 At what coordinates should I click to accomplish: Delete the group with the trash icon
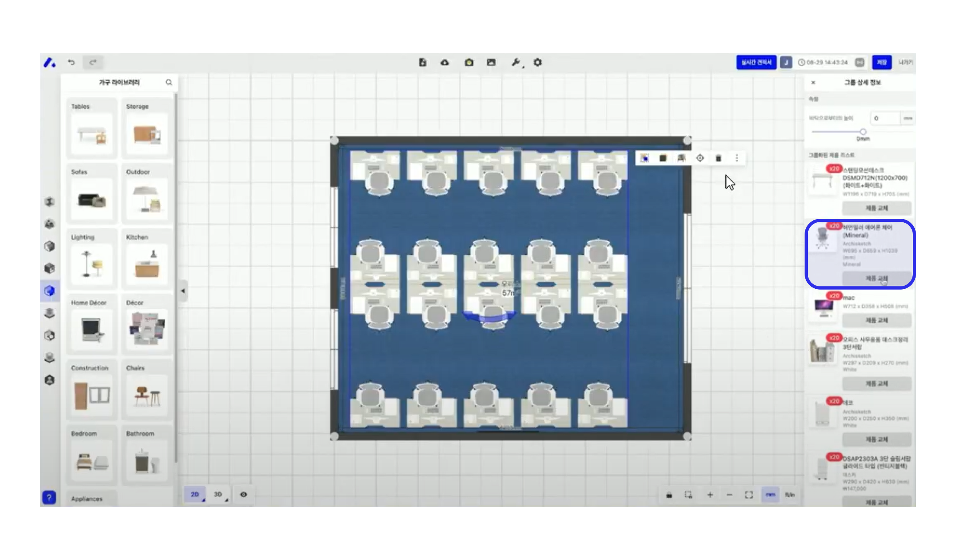719,158
